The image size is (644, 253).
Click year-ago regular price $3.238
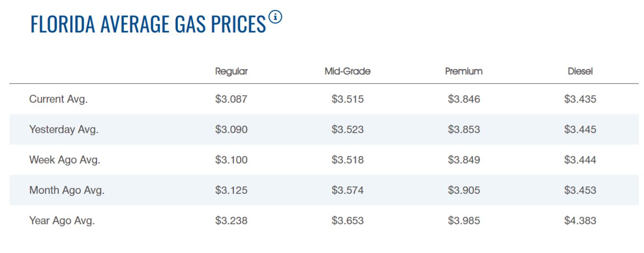231,221
